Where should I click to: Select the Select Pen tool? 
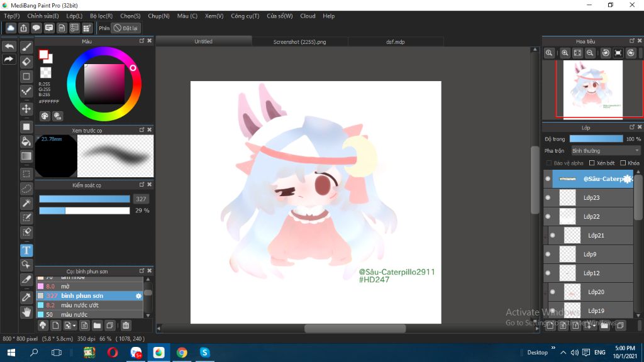point(26,217)
